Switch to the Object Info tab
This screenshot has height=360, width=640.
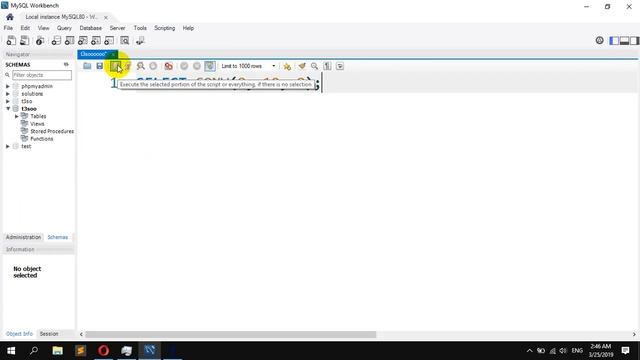point(19,334)
